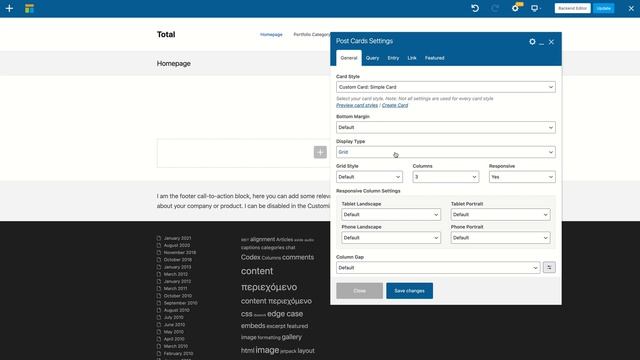The image size is (640, 360).
Task: Open the Columns dropdown
Action: click(446, 177)
